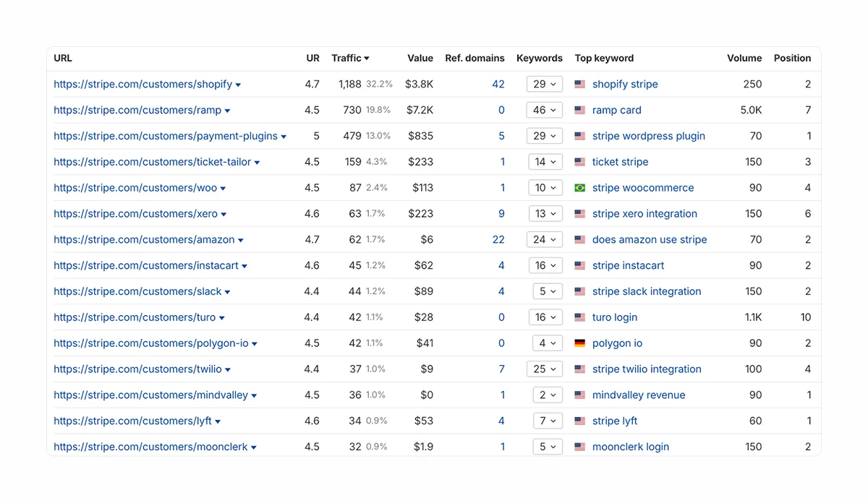Click the US flag beside stripe lyft
868x503 pixels.
pyautogui.click(x=579, y=421)
